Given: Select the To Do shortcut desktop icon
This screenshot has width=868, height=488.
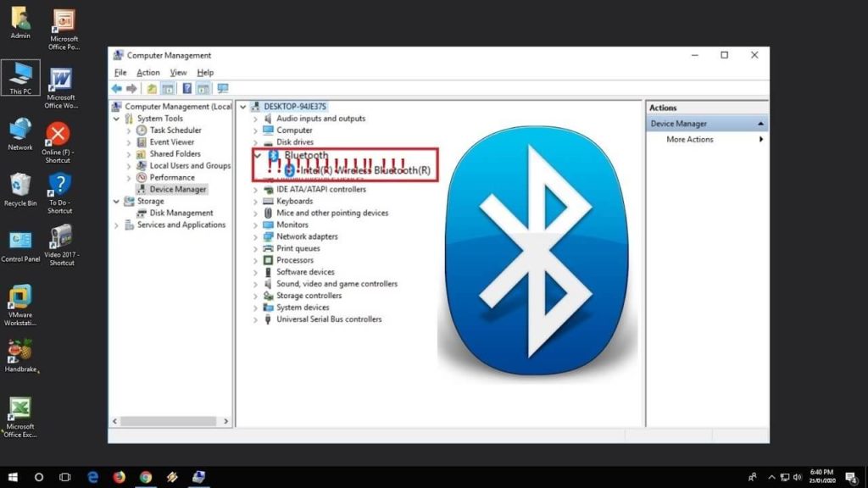Looking at the screenshot, I should (60, 193).
